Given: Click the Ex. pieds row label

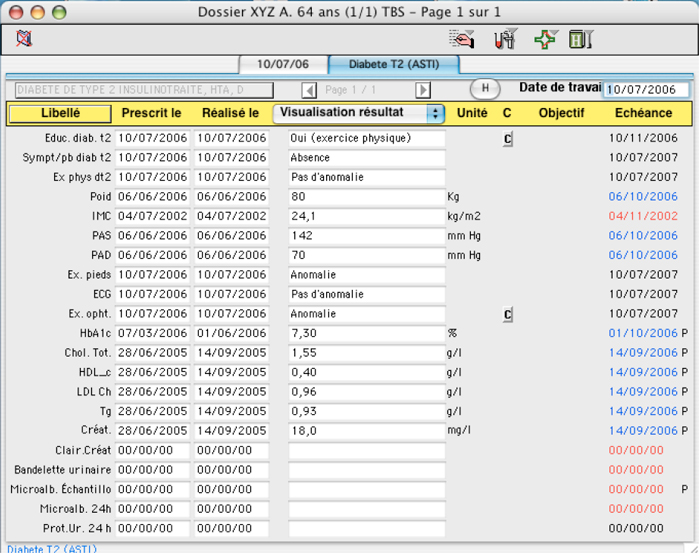Looking at the screenshot, I should click(89, 275).
